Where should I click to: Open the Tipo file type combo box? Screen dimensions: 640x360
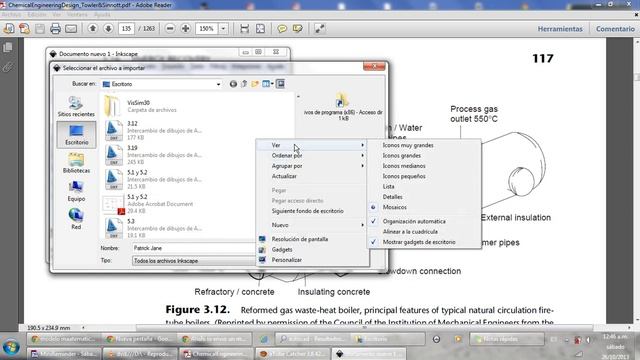coord(194,260)
